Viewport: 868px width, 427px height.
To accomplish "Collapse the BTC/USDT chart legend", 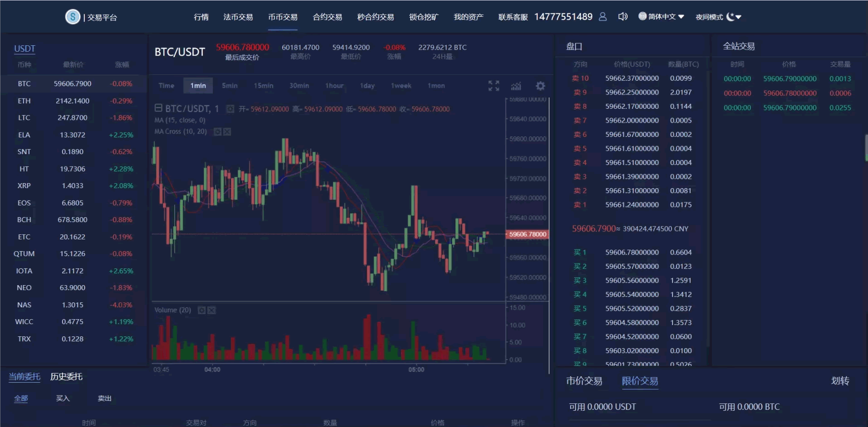I will [159, 108].
